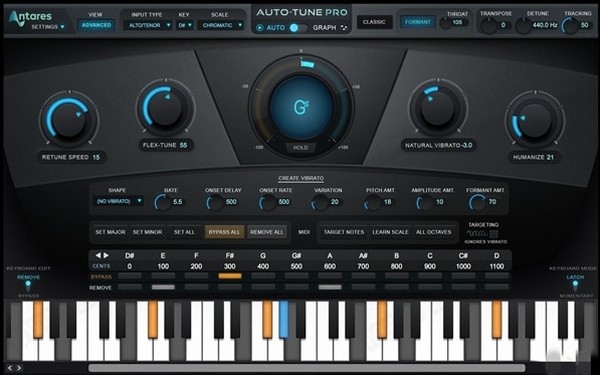600x375 pixels.
Task: Toggle MIDI Target Notes
Action: (344, 232)
